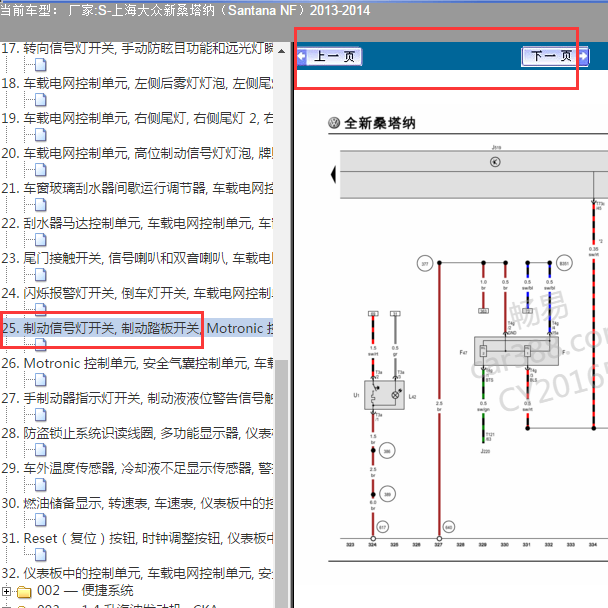Viewport: 608px width, 608px height.
Task: Open the 002 — 便捷系统 folder icon
Action: tap(24, 592)
